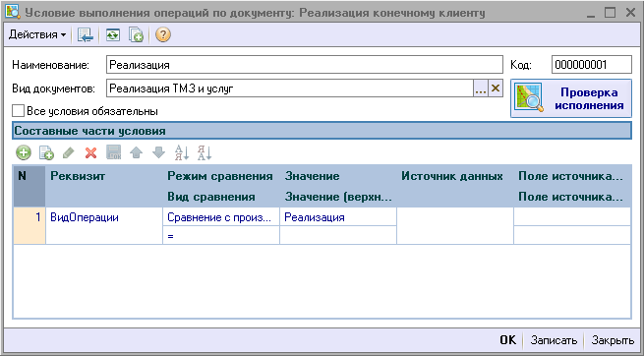
Task: Clear the Вид документов field
Action: 496,89
